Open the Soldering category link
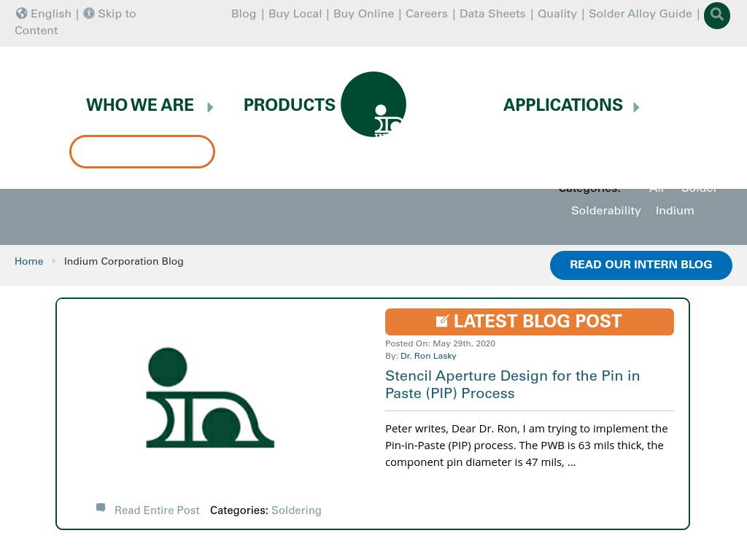747x560 pixels. coord(296,510)
